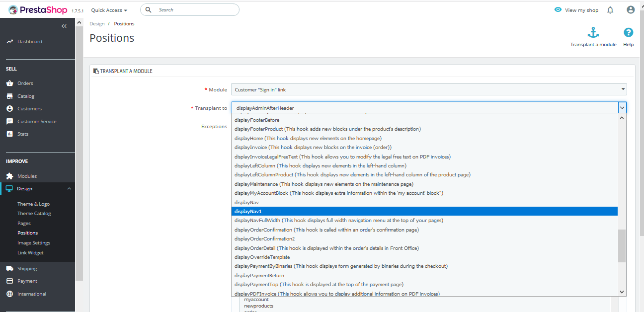Open the Stats menu item
Image resolution: width=644 pixels, height=312 pixels.
[23, 134]
